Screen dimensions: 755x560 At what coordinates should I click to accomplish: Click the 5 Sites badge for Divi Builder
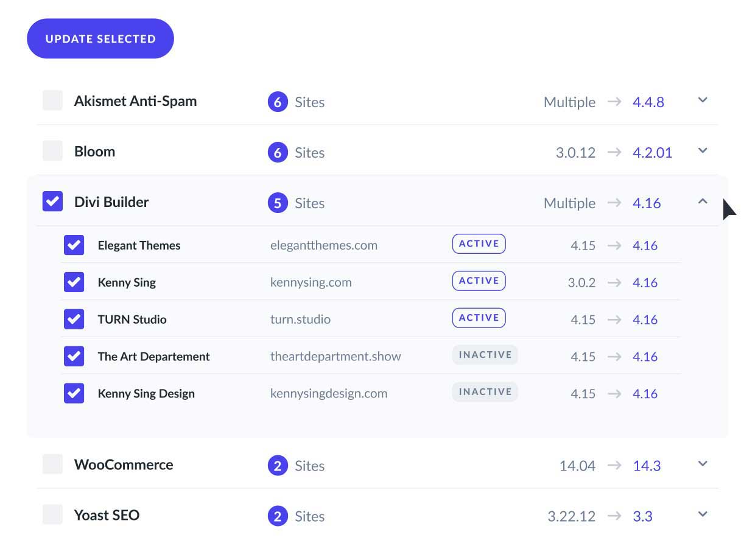[x=278, y=203]
